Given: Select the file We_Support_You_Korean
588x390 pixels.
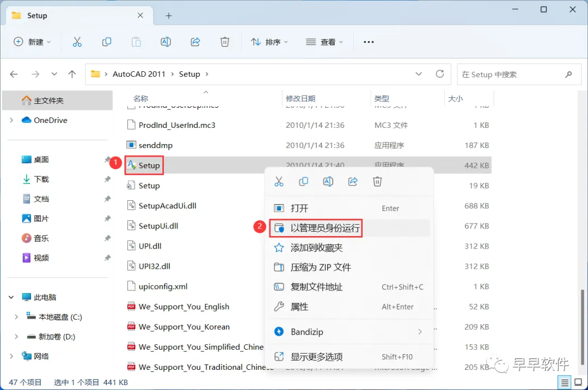Looking at the screenshot, I should pos(184,327).
